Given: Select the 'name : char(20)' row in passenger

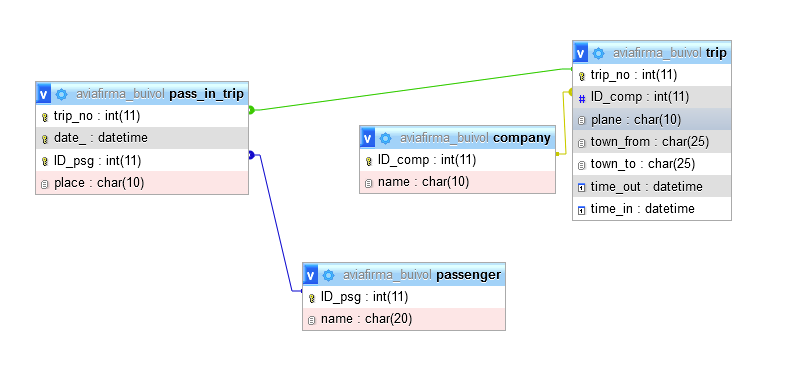Looking at the screenshot, I should 404,319.
